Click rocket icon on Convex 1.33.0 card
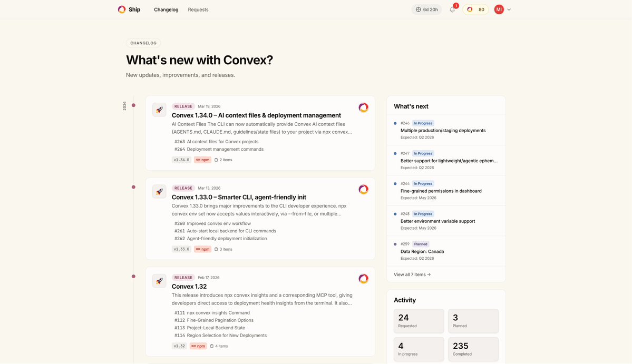 pyautogui.click(x=159, y=191)
